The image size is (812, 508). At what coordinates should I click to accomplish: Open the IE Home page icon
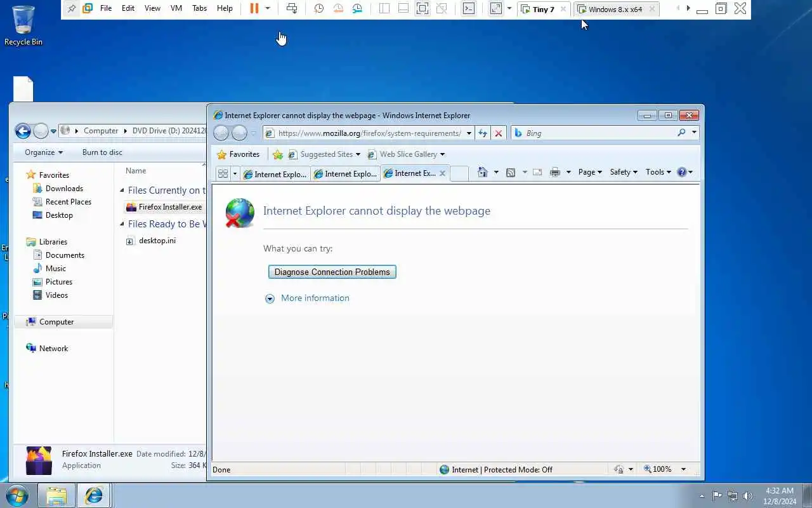483,172
